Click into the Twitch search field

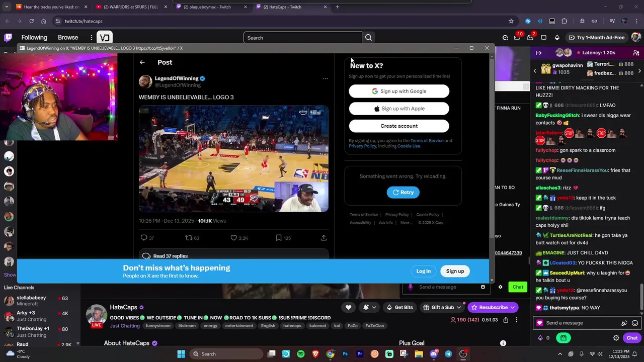302,38
